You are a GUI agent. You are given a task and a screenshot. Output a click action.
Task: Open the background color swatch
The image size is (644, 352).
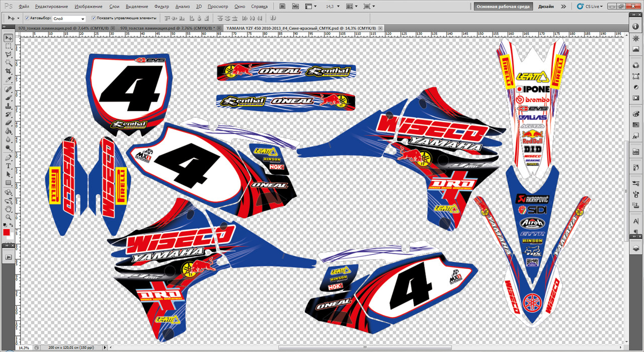12,236
